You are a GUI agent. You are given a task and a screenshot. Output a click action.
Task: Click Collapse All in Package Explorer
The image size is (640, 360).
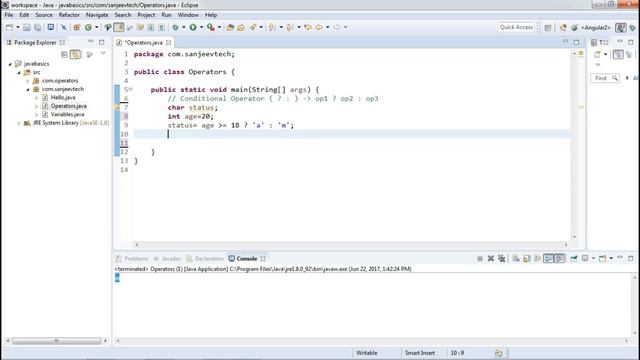coord(64,55)
